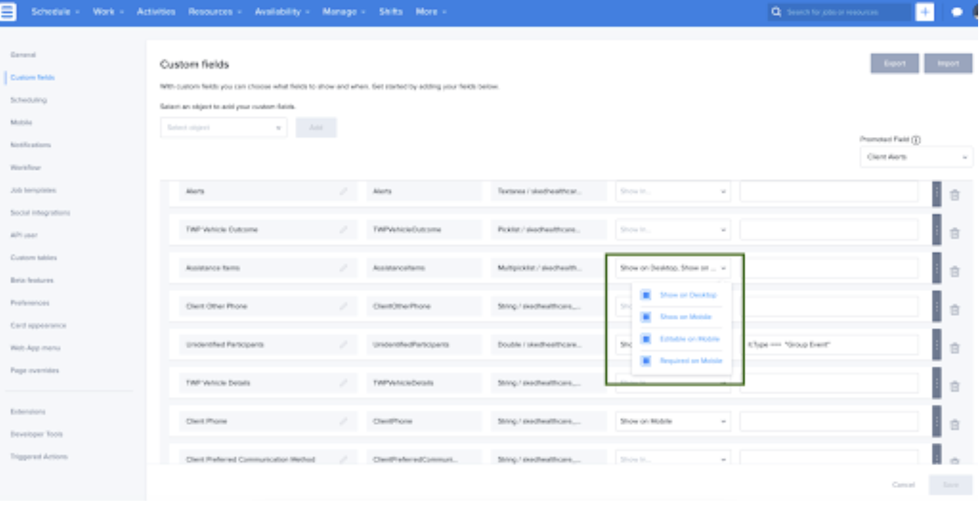Go to Activities in top navigation
This screenshot has height=511, width=980.
156,11
